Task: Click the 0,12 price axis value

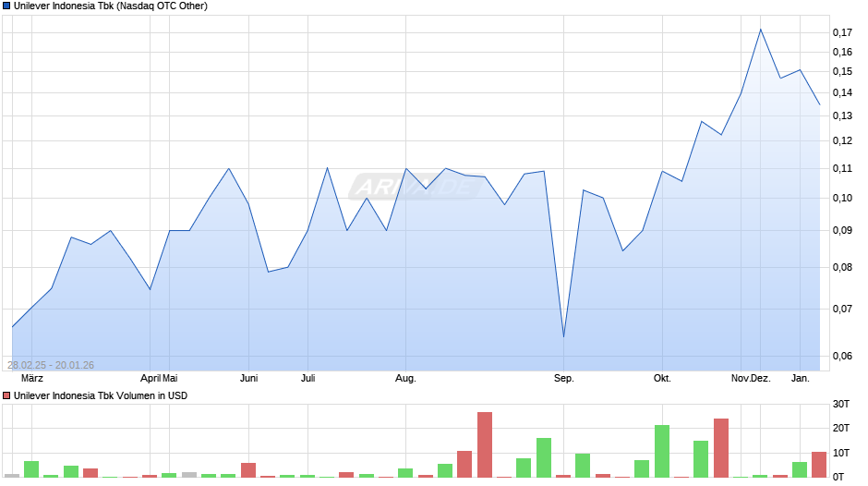Action: pyautogui.click(x=842, y=140)
